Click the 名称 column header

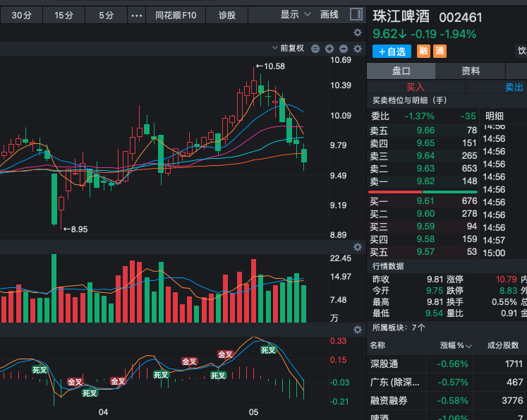377,345
